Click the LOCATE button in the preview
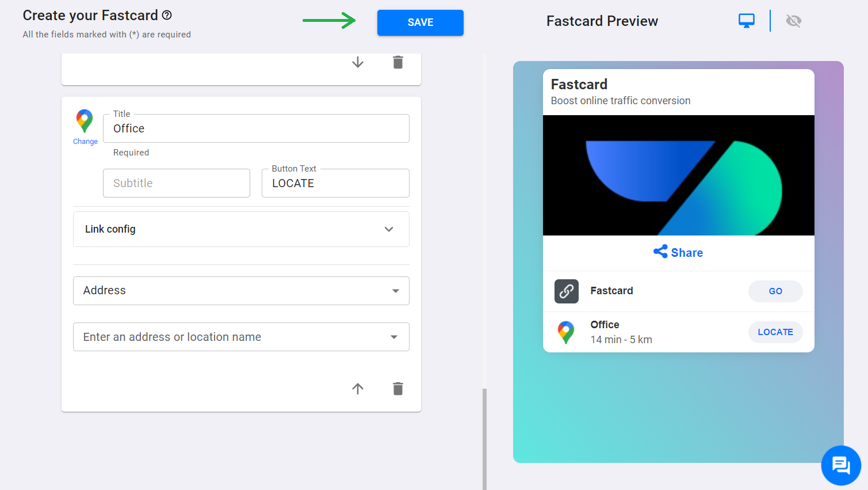 (x=775, y=332)
